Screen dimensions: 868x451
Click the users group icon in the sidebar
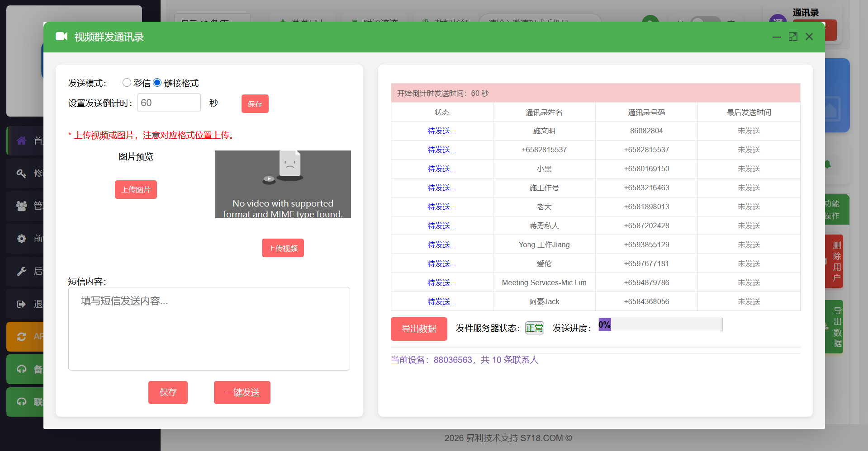(x=21, y=206)
